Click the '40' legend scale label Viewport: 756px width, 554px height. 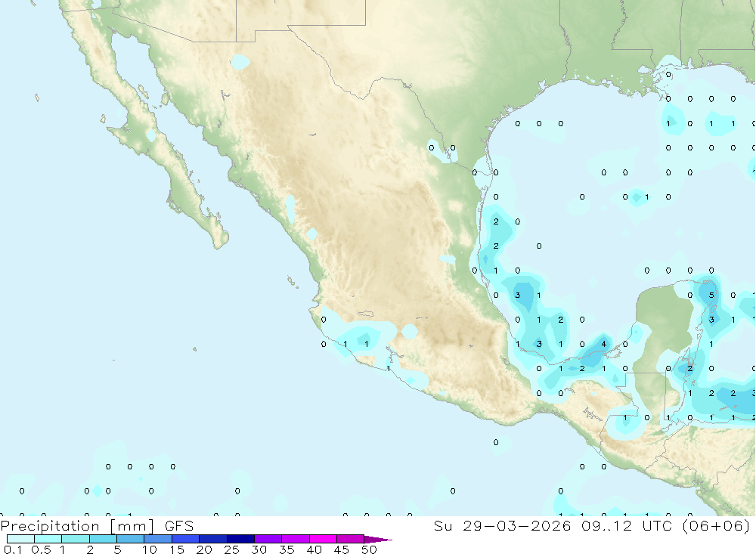pyautogui.click(x=314, y=549)
